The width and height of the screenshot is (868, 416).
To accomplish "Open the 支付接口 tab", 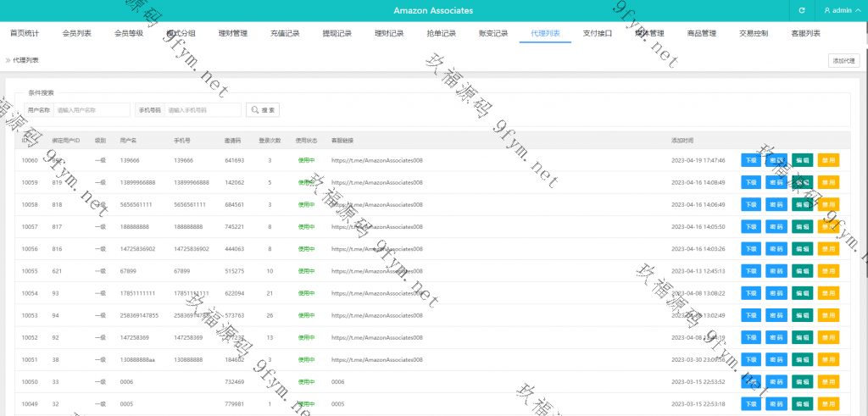I will click(x=598, y=33).
